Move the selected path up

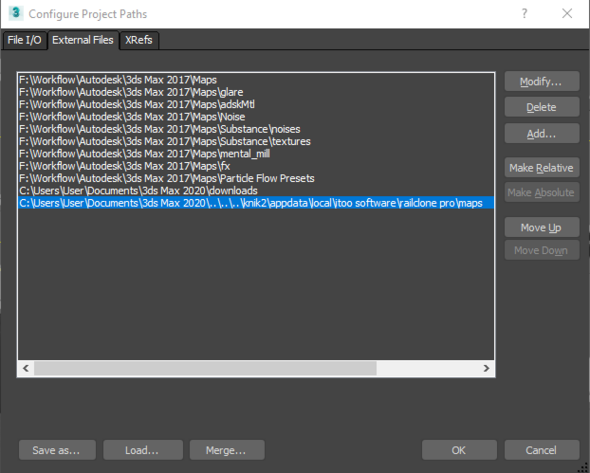coord(541,227)
